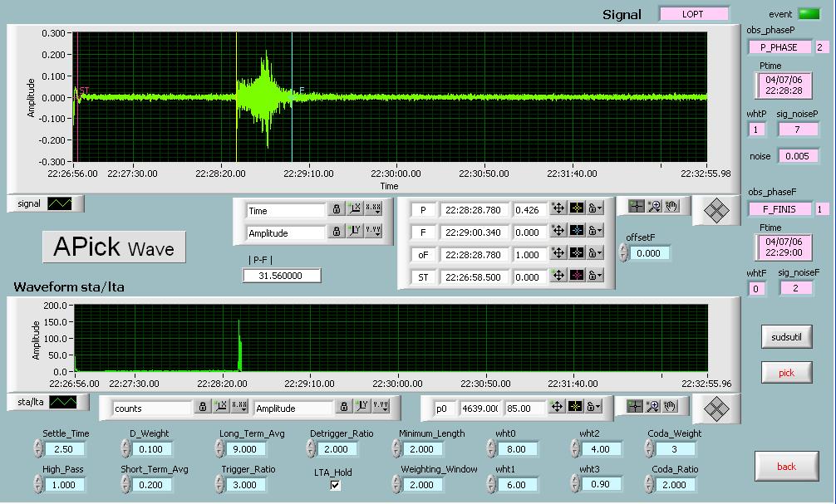Select the crosshair tool in sta/lta graph palette
The width and height of the screenshot is (836, 504).
(635, 407)
